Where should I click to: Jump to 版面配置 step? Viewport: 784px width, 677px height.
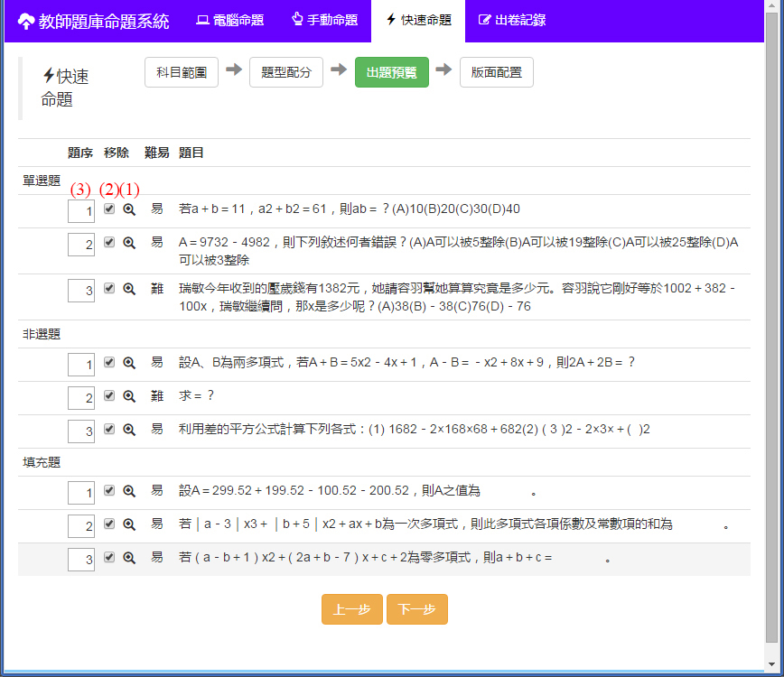(x=496, y=72)
